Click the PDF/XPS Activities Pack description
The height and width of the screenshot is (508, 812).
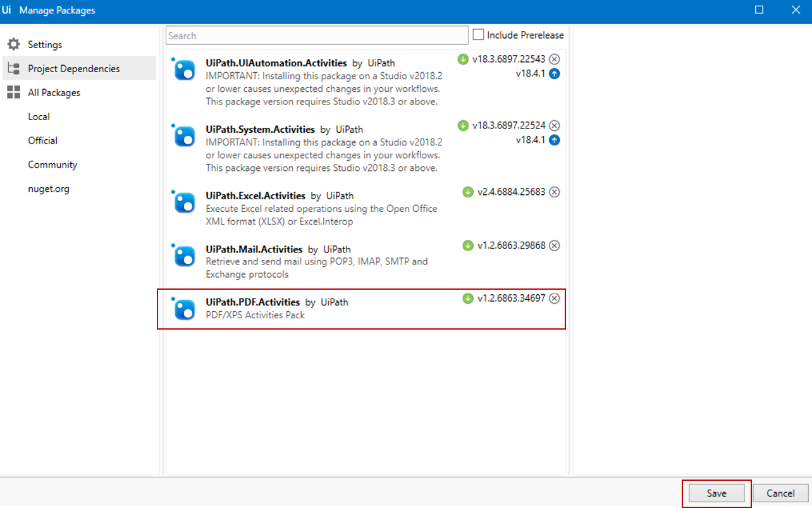click(255, 315)
